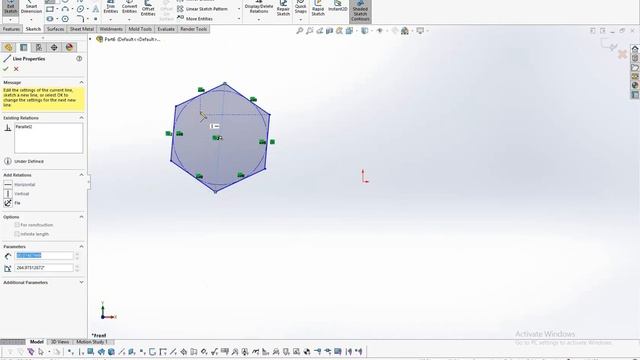Open the PropertyManager tab icon
Screen dimensions: 640x360
click(24, 47)
